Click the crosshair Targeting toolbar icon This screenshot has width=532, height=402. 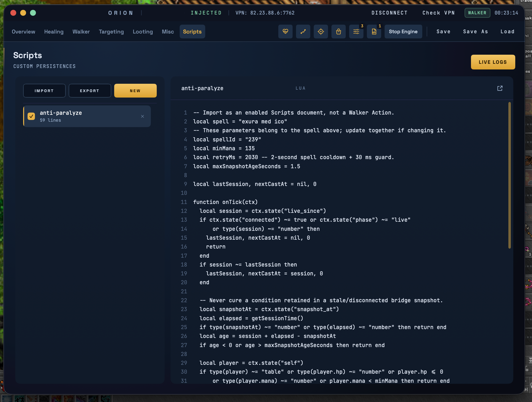(x=321, y=32)
